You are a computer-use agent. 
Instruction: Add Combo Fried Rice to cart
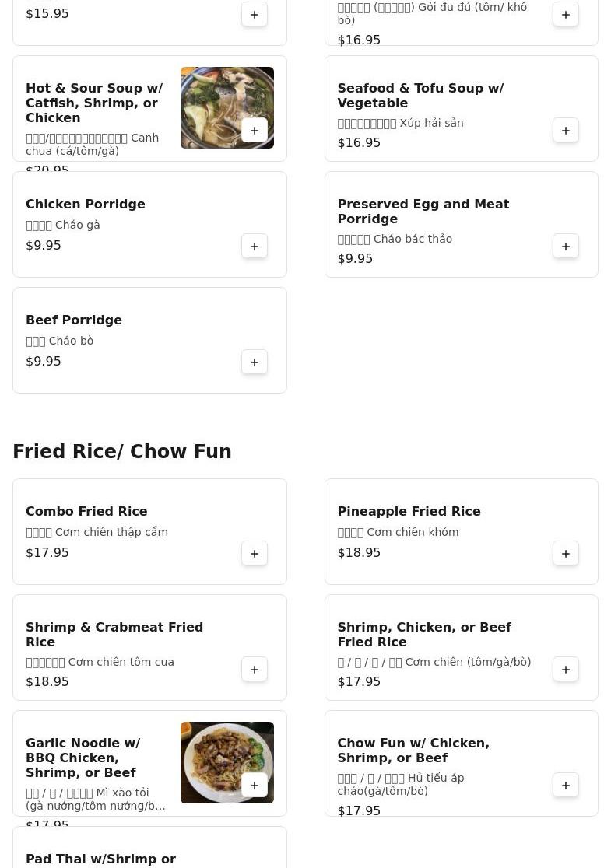pyautogui.click(x=255, y=554)
